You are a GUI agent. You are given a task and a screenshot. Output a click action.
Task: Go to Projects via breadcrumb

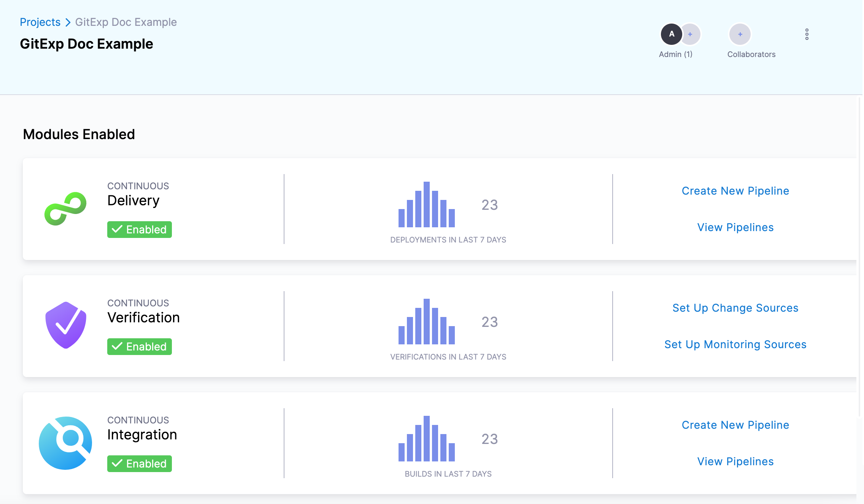(x=40, y=22)
